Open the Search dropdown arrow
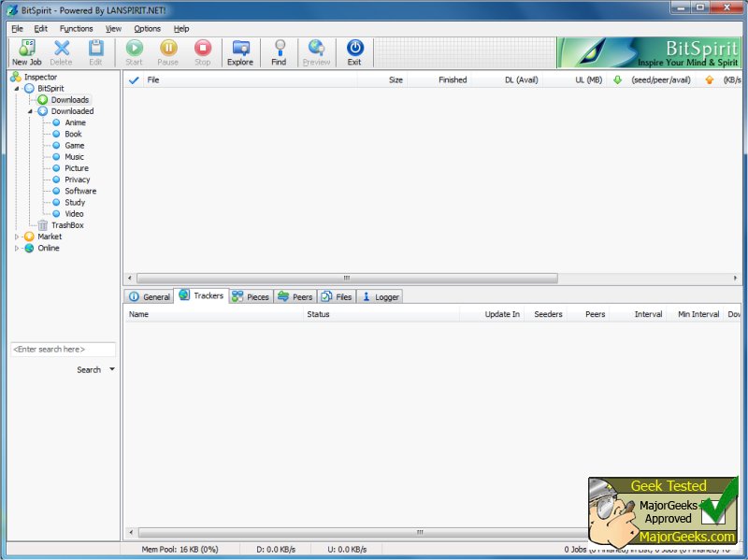The image size is (748, 560). [112, 369]
